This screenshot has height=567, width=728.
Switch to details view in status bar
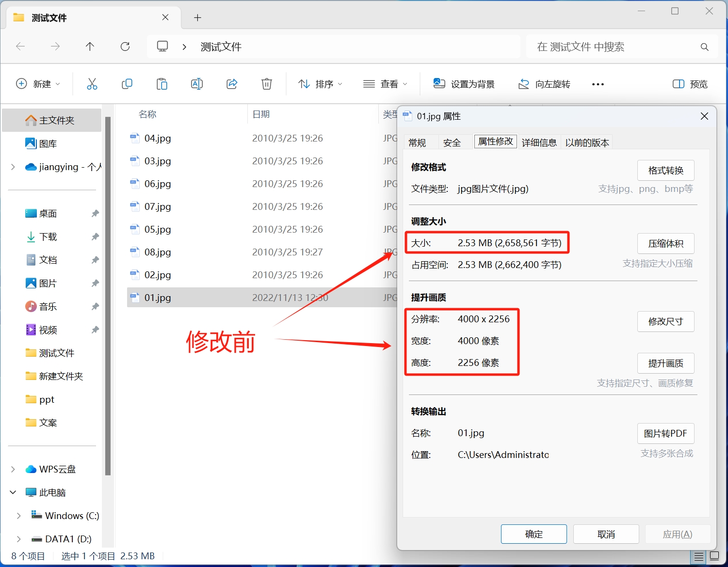tap(699, 556)
